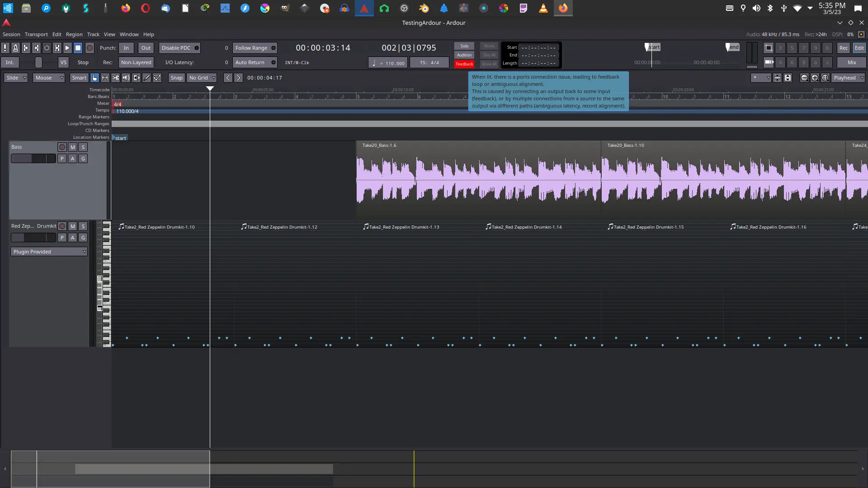Click the start location marker
Image resolution: width=868 pixels, height=488 pixels.
pos(119,138)
